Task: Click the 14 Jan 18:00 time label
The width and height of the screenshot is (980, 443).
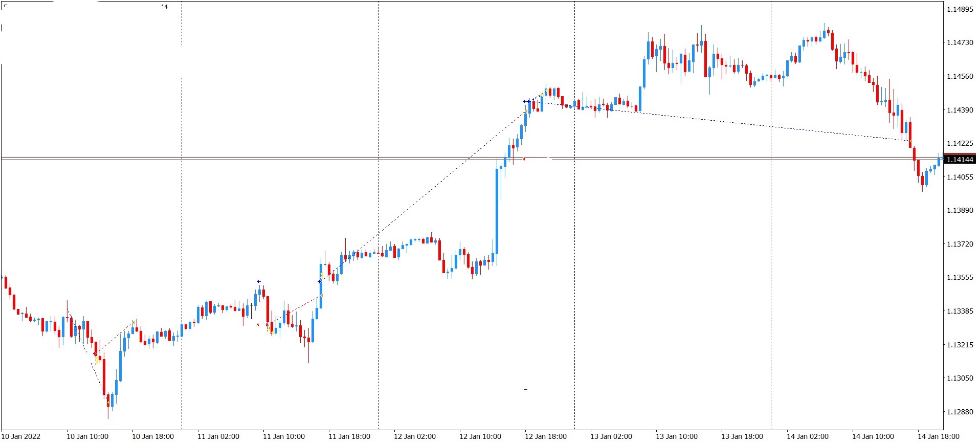Action: tap(939, 436)
